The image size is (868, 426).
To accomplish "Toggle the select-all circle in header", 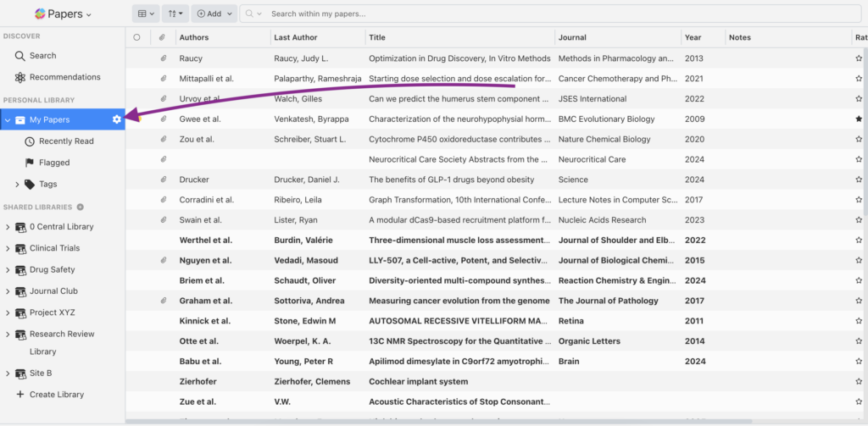I will point(137,37).
